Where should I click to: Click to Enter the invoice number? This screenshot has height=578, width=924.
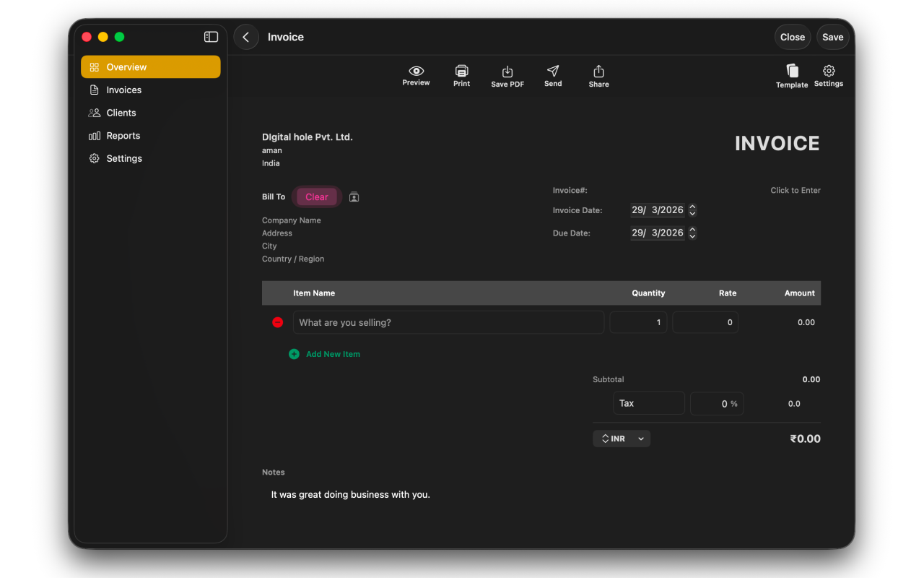pos(796,191)
